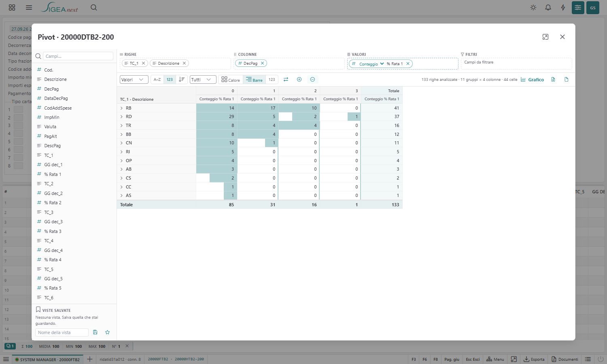Click the Nome della vista field
607x364 pixels.
pos(62,332)
